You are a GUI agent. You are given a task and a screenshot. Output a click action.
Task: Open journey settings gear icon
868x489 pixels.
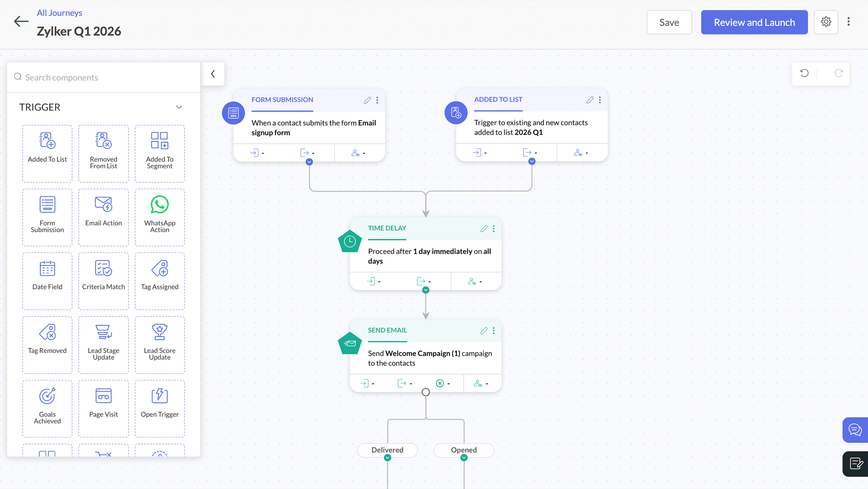[826, 22]
